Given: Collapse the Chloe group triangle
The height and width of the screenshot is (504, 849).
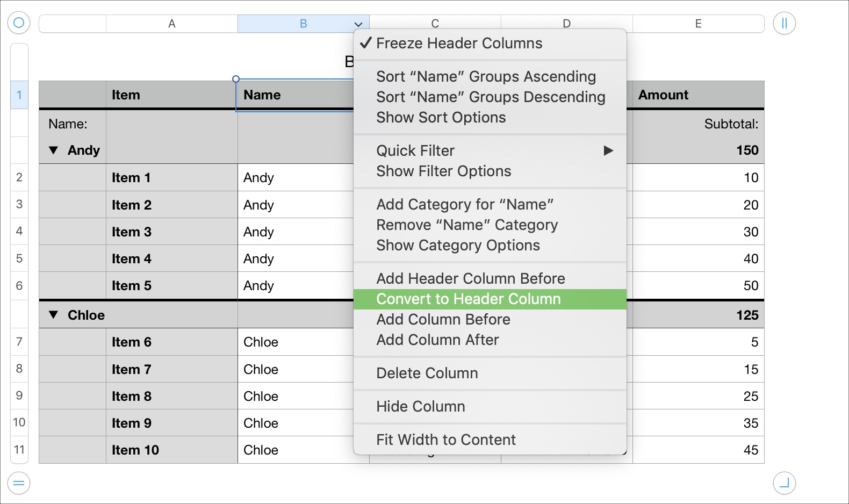Looking at the screenshot, I should tap(53, 315).
